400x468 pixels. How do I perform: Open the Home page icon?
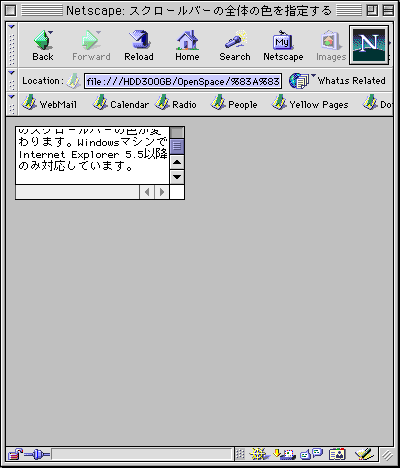(187, 45)
